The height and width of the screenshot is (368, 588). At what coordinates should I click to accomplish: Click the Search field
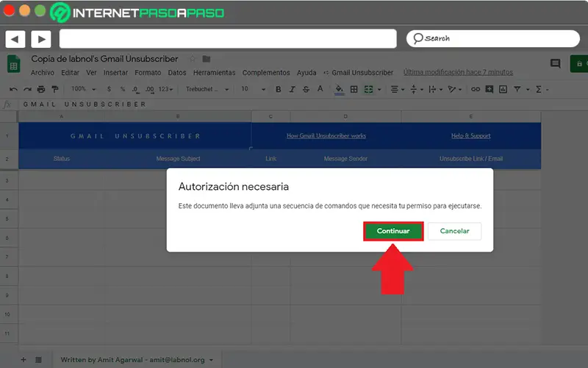492,39
